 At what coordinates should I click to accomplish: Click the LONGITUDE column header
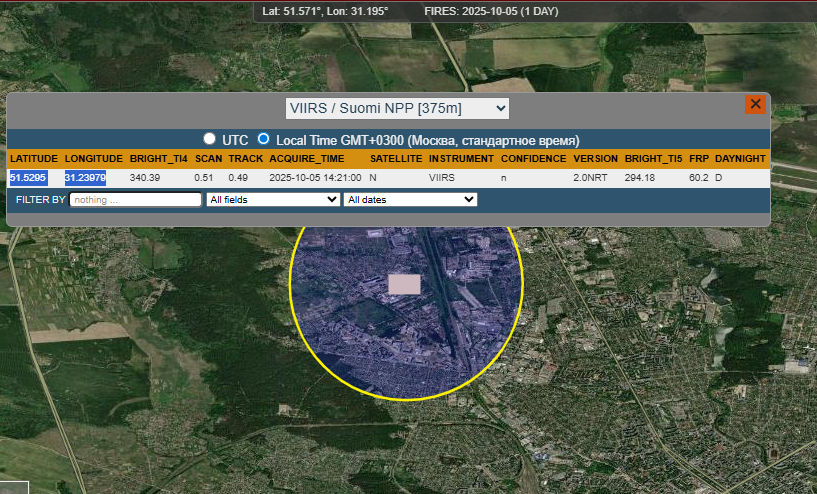94,159
